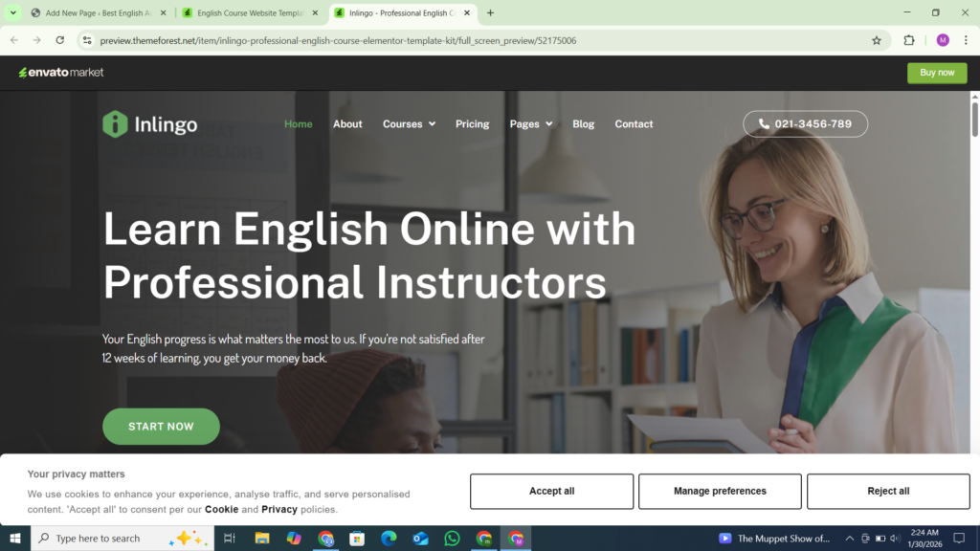Reload the page with the refresh icon
Image resolution: width=980 pixels, height=551 pixels.
point(59,40)
